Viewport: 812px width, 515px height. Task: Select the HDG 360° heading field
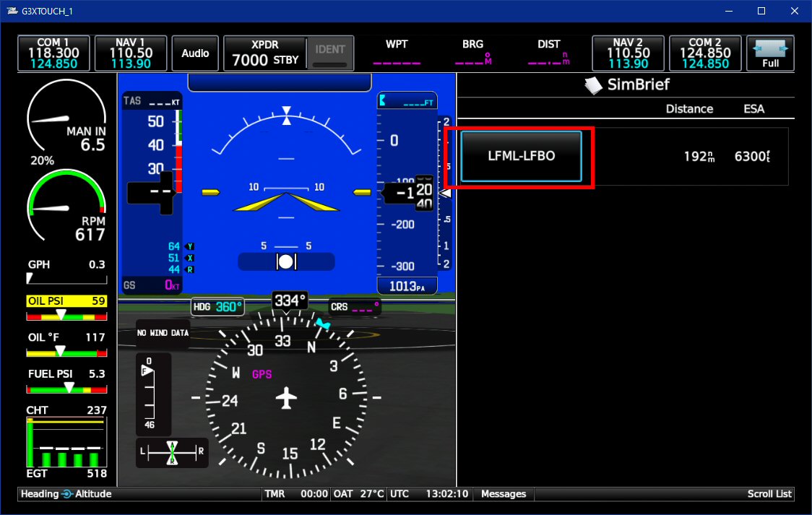coord(218,307)
